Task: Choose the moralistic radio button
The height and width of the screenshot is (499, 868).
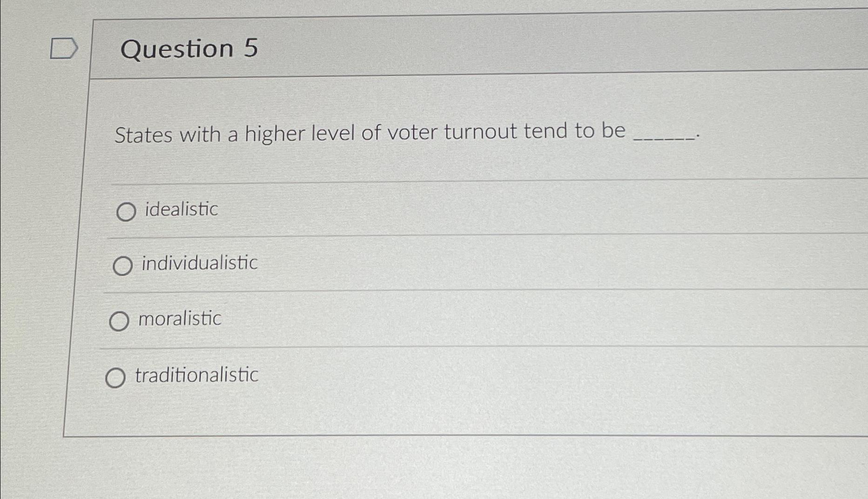Action: [x=119, y=321]
